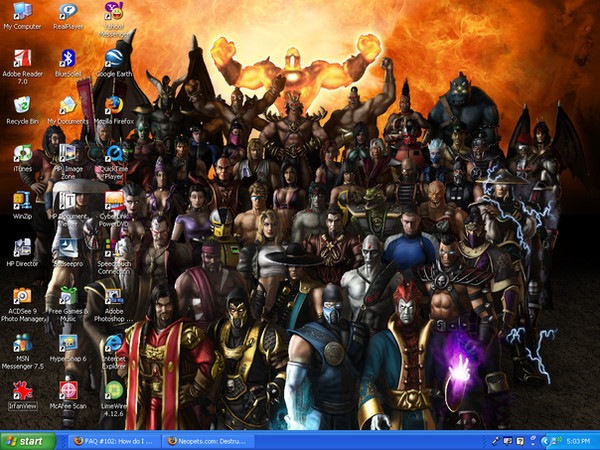The height and width of the screenshot is (450, 600).
Task: Click the question mark tray icon
Action: pyautogui.click(x=520, y=441)
